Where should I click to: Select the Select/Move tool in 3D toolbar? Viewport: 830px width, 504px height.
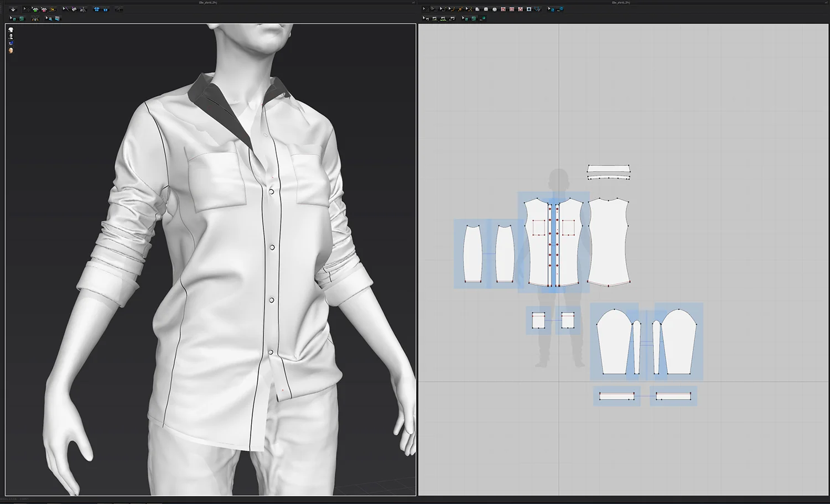tap(27, 9)
